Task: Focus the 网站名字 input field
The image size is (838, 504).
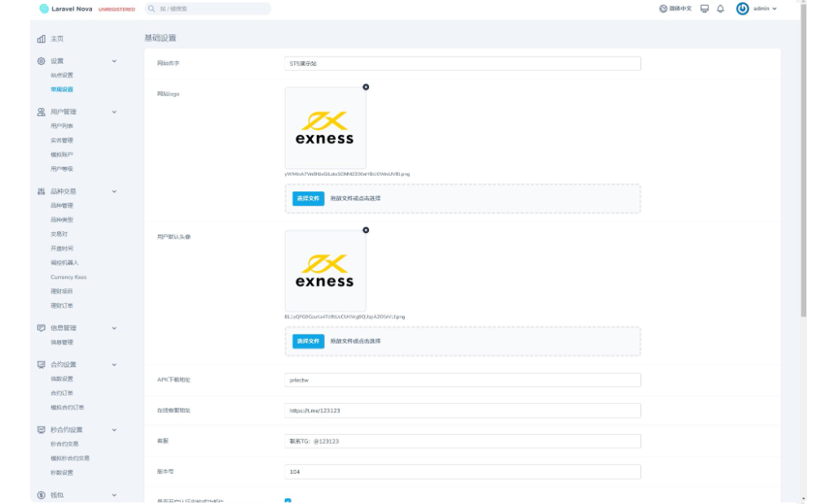Action: click(x=463, y=64)
